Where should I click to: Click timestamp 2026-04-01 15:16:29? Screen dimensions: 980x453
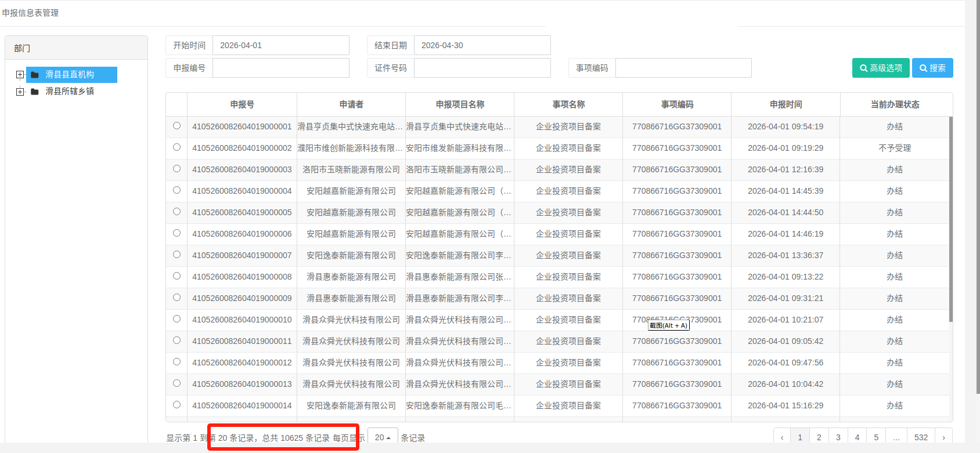(786, 405)
